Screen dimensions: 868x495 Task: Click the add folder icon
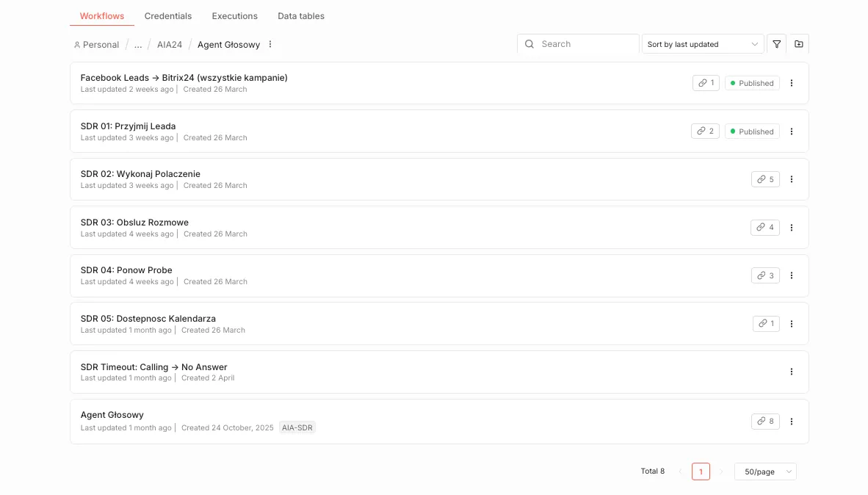(x=799, y=44)
